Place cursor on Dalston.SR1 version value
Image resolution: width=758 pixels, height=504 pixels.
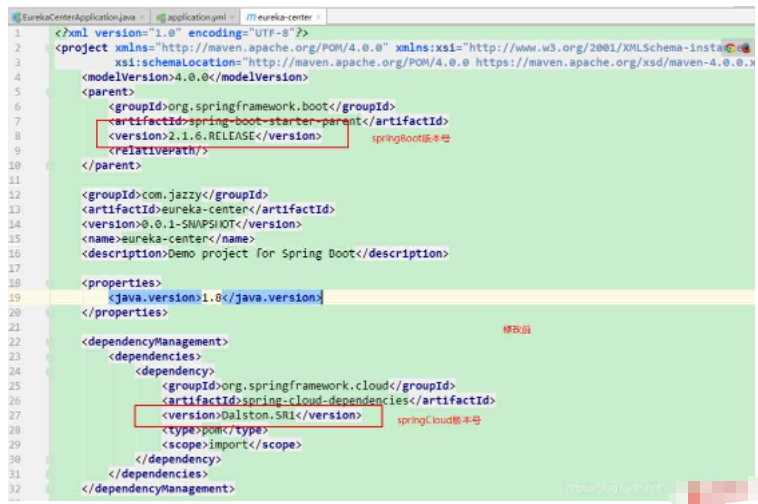[258, 415]
